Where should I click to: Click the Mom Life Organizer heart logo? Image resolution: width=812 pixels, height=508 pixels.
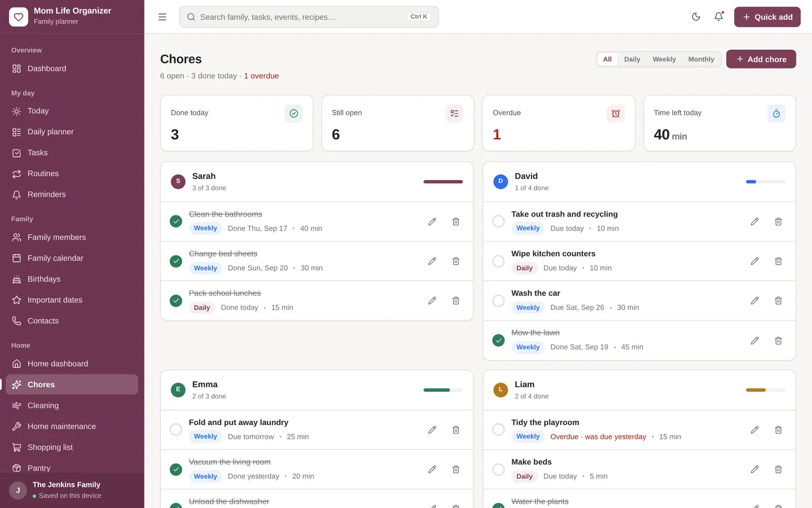[x=19, y=17]
